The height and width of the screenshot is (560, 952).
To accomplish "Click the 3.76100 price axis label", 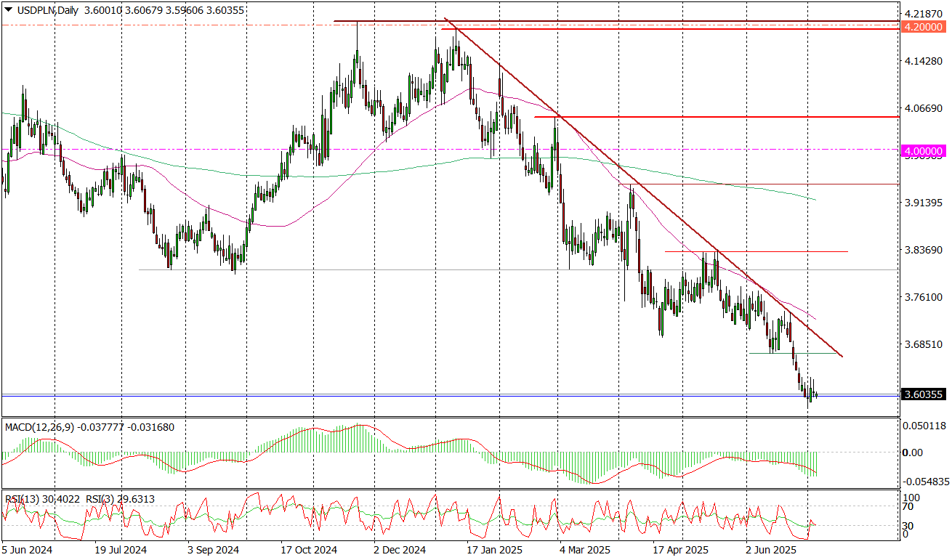I will click(923, 297).
